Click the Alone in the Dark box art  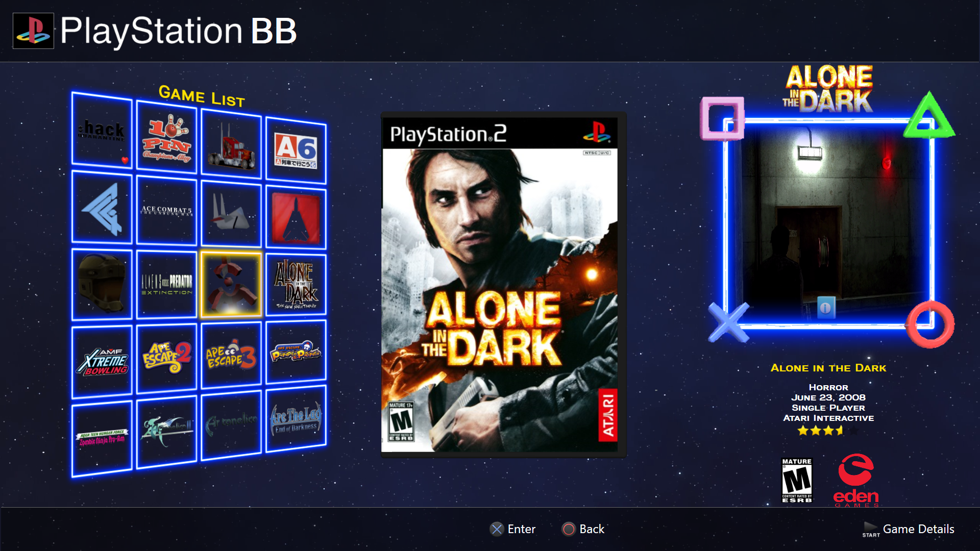[x=504, y=284]
